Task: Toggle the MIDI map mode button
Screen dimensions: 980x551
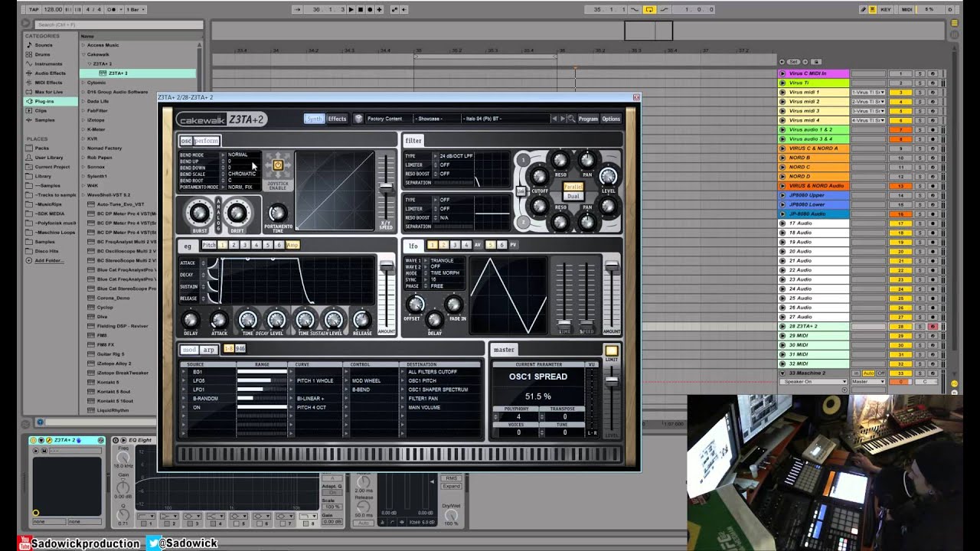Action: click(907, 9)
